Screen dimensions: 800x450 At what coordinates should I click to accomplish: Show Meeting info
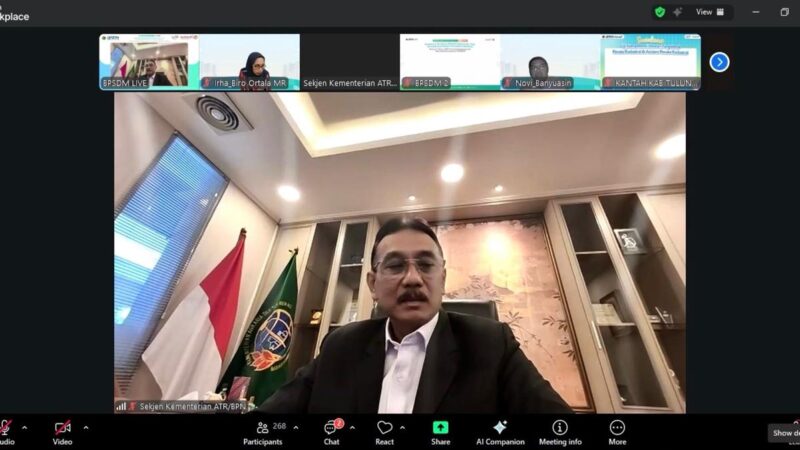click(x=560, y=432)
